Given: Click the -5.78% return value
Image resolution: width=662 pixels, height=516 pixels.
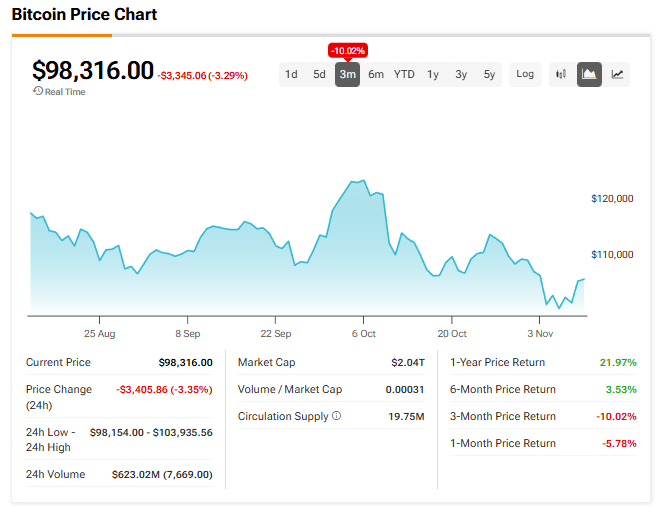Looking at the screenshot, I should click(619, 443).
